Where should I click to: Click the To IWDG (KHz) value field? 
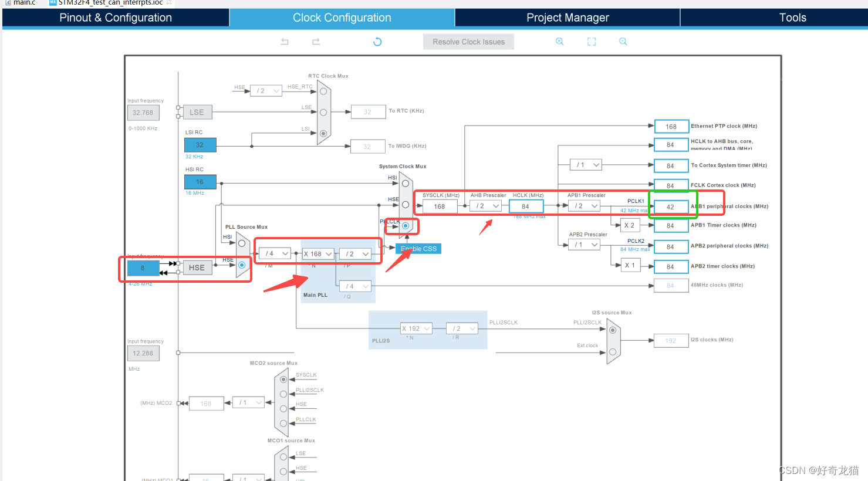(367, 147)
